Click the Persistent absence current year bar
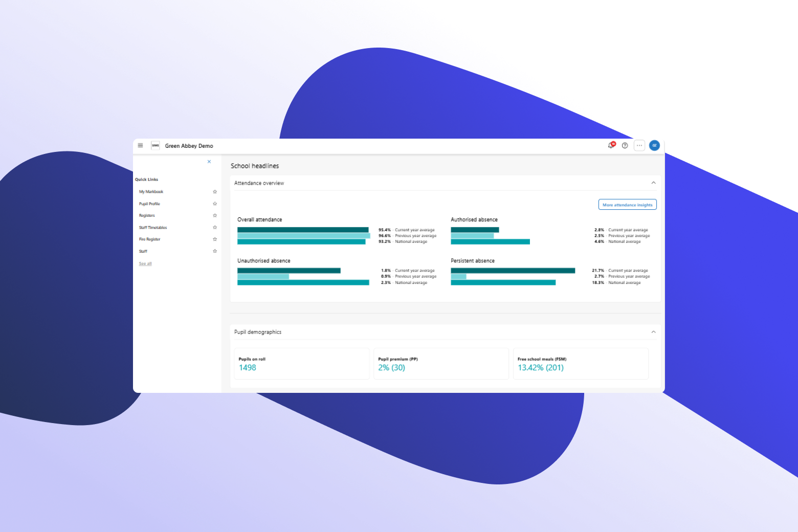798x532 pixels. tap(513, 271)
